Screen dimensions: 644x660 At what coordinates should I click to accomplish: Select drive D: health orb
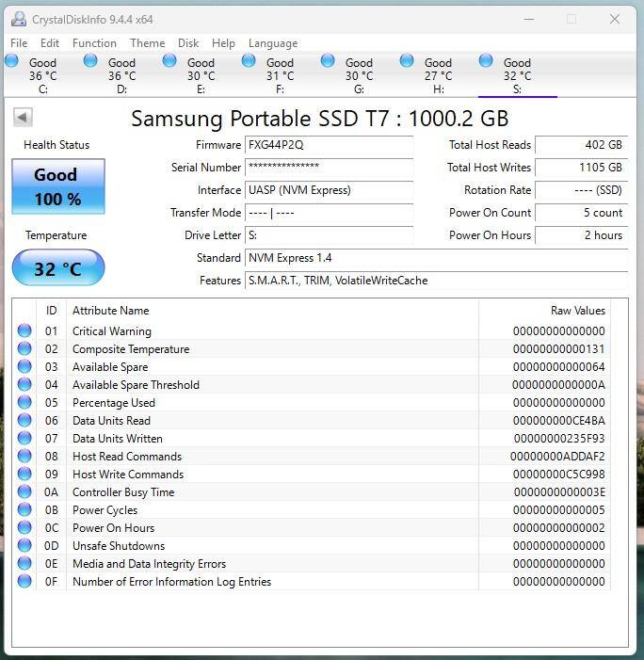tap(90, 61)
